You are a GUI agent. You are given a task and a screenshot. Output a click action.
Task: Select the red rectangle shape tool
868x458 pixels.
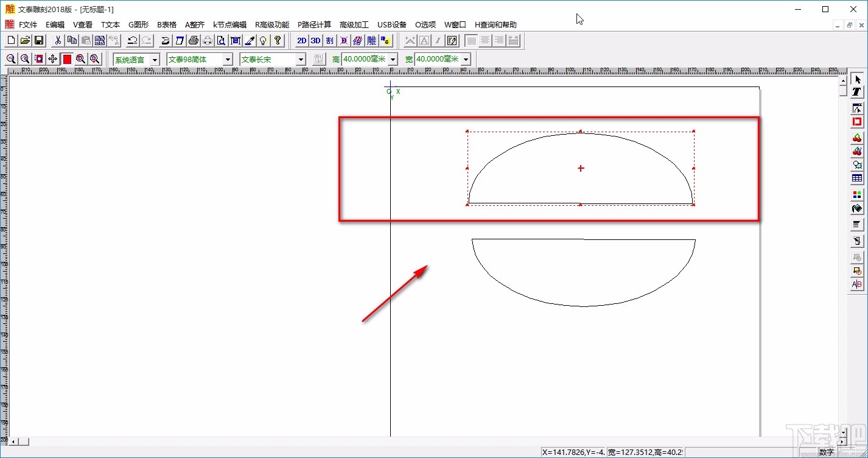[857, 122]
